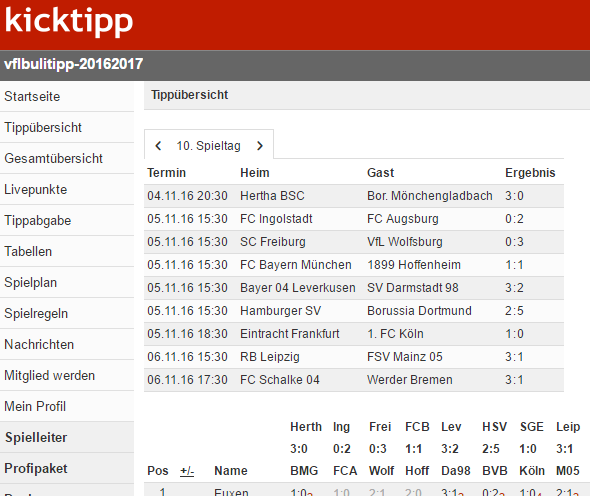590x496 pixels.
Task: Click the kicktipp logo
Action: pyautogui.click(x=69, y=21)
